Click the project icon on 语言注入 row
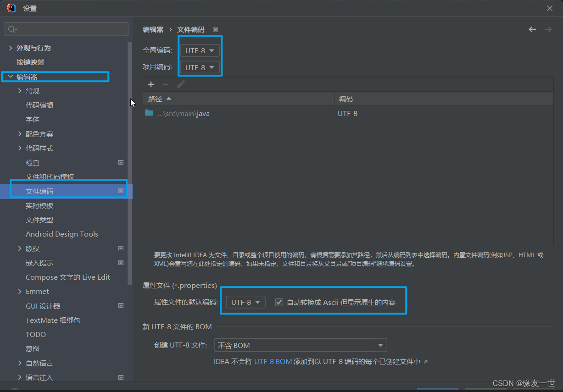The height and width of the screenshot is (392, 563). point(121,377)
